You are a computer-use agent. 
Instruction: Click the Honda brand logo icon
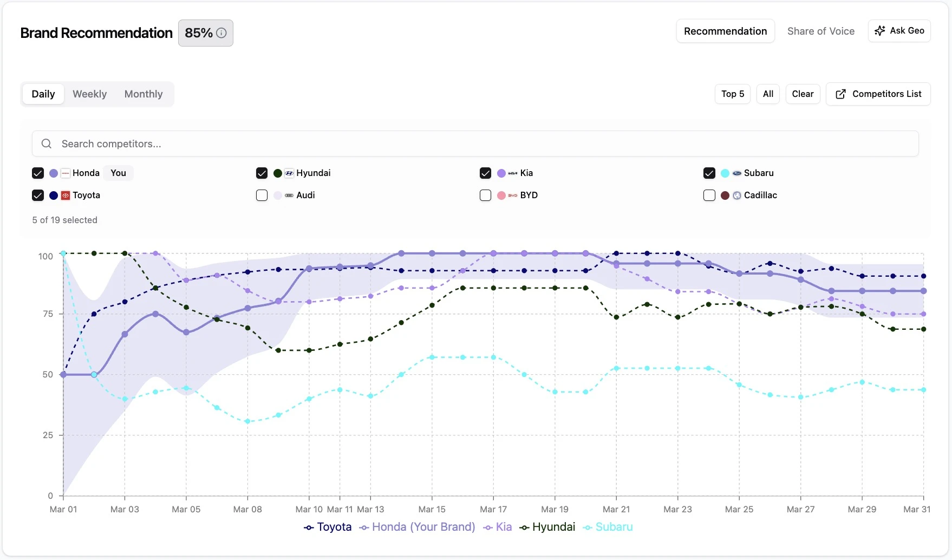(66, 173)
